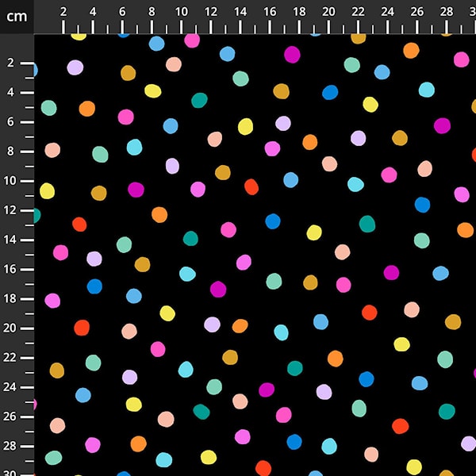Click the 28 mark on the top ruler
The image size is (476, 476).
click(446, 12)
